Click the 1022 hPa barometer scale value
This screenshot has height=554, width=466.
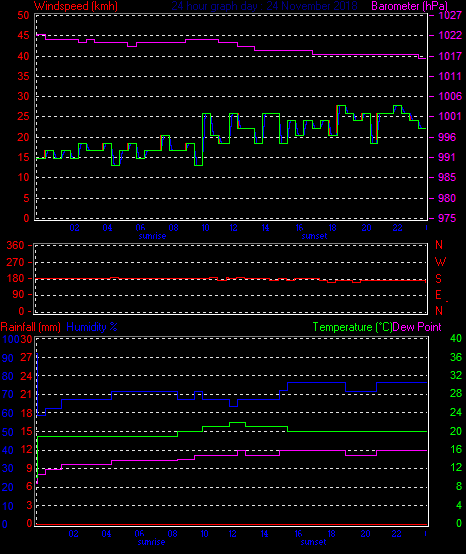click(450, 35)
